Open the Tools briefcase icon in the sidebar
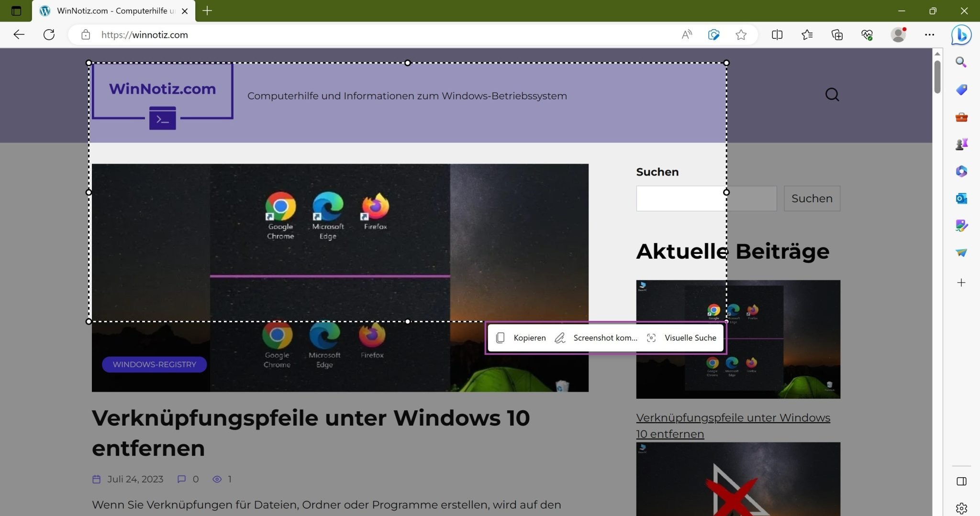 coord(961,117)
